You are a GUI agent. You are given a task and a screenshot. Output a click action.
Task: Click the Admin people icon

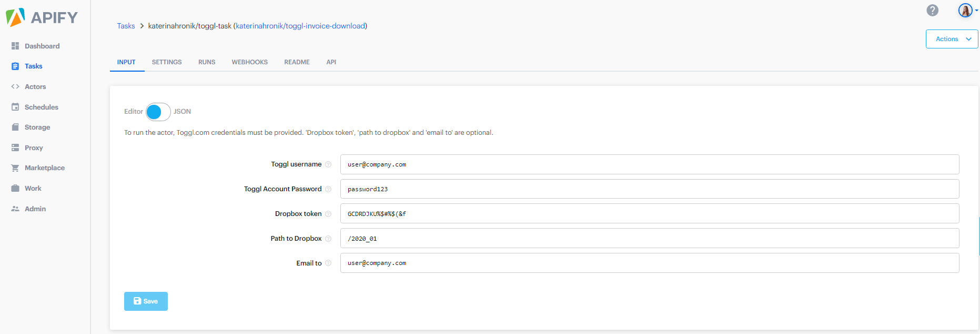coord(15,209)
